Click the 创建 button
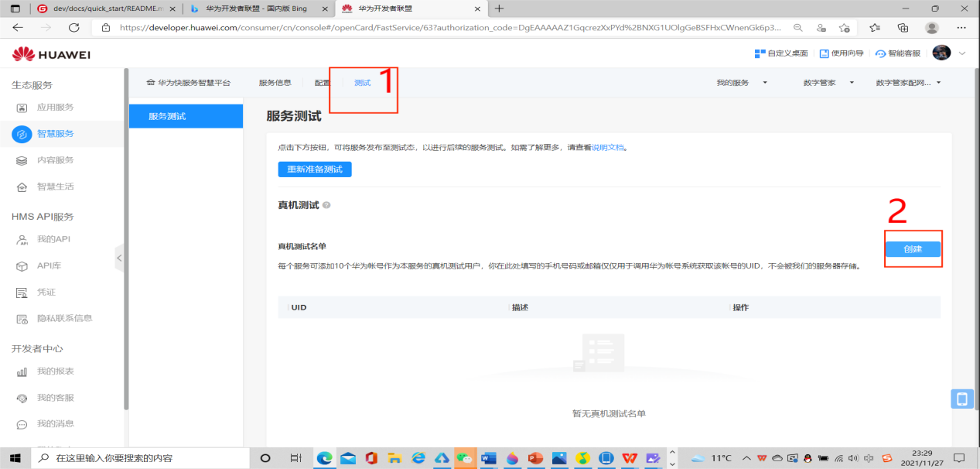Image resolution: width=980 pixels, height=469 pixels. (913, 249)
